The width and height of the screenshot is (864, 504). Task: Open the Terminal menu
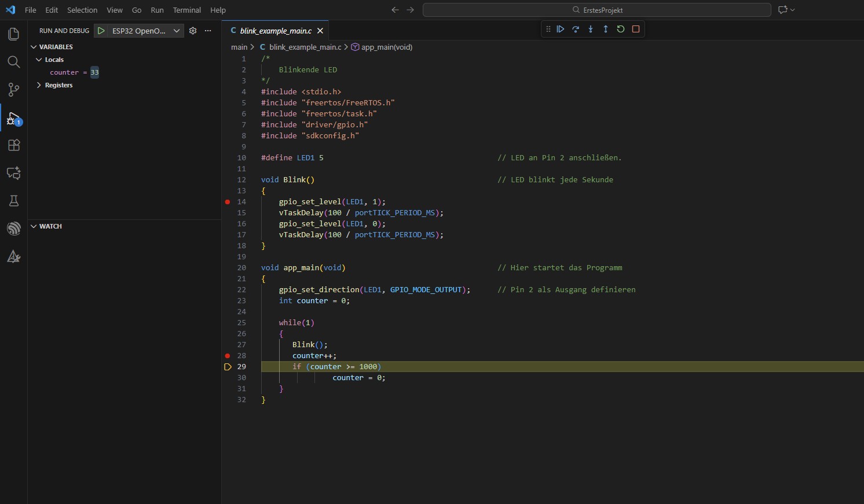(x=186, y=10)
